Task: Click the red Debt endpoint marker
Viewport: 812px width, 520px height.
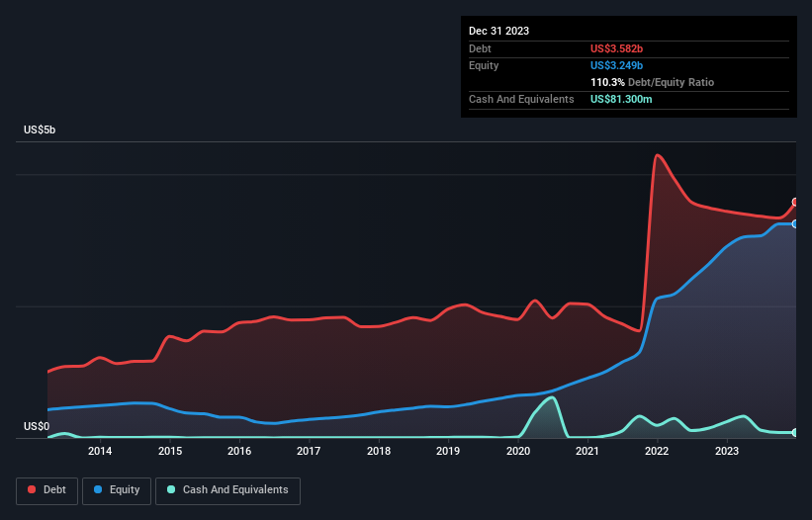Action: tap(795, 203)
